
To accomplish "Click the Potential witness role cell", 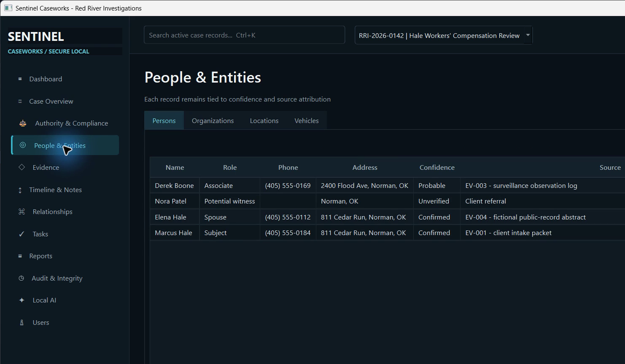I will pos(230,201).
